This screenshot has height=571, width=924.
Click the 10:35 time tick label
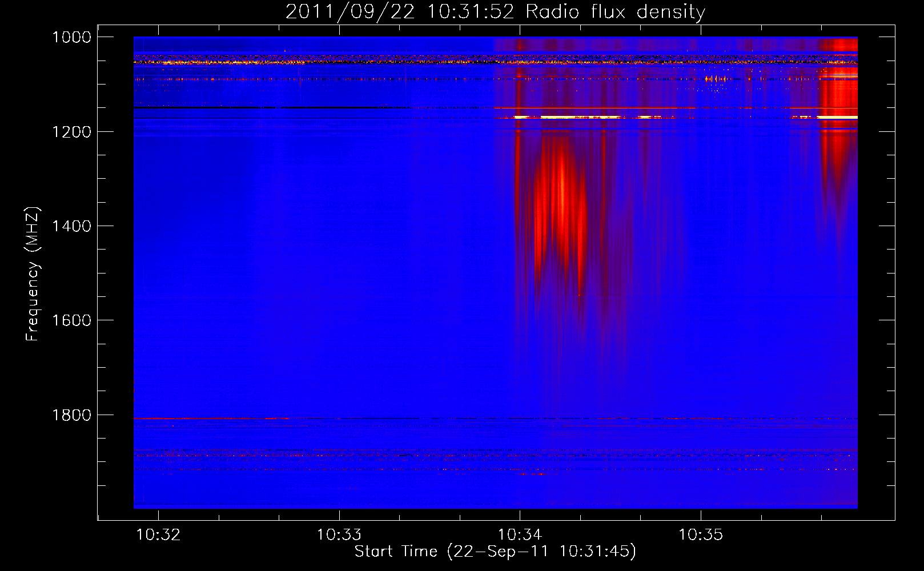click(x=701, y=534)
